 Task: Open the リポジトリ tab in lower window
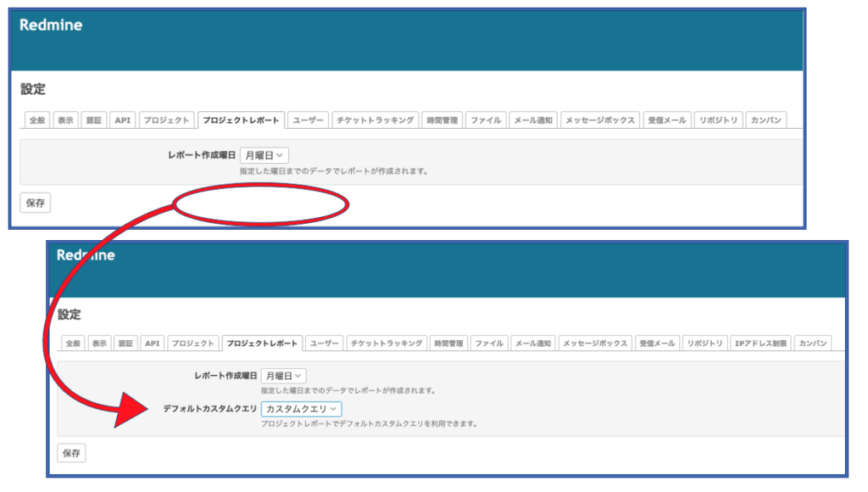[704, 344]
